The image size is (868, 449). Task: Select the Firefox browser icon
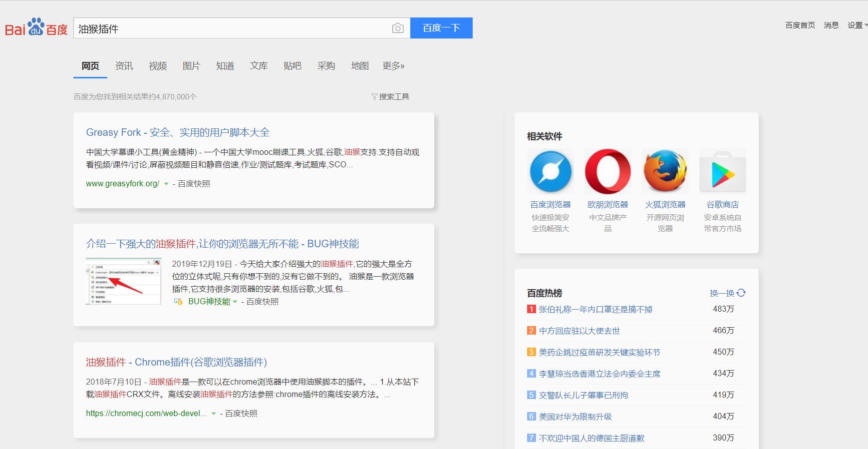(x=665, y=171)
